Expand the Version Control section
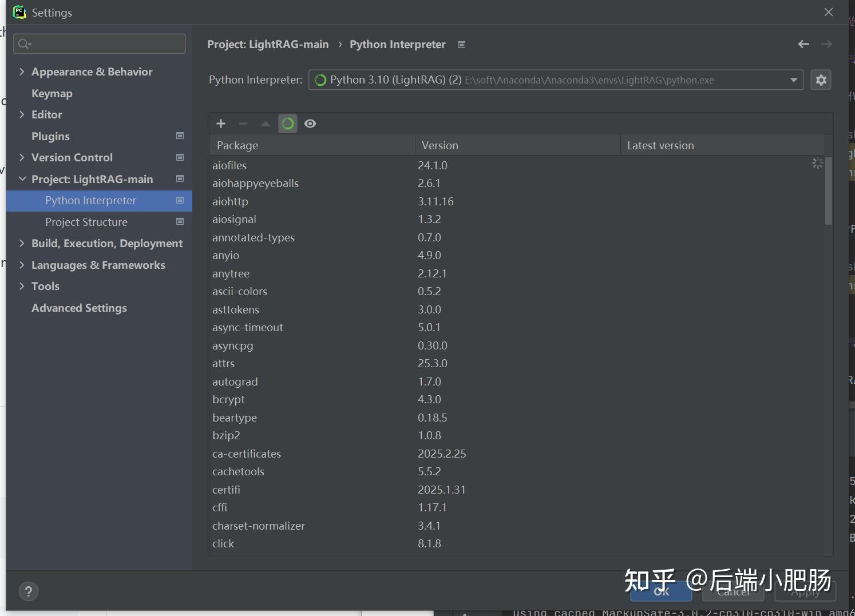The height and width of the screenshot is (616, 855). pos(22,157)
